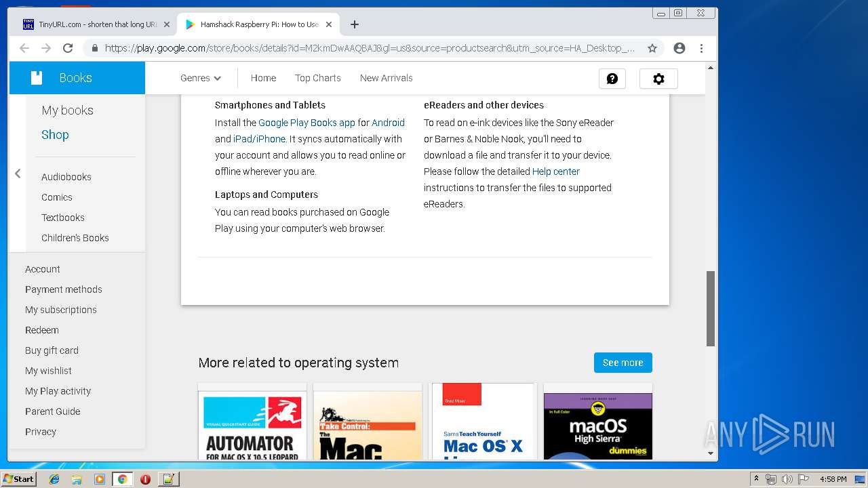This screenshot has height=488, width=868.
Task: Open the help question mark button
Action: click(x=612, y=79)
